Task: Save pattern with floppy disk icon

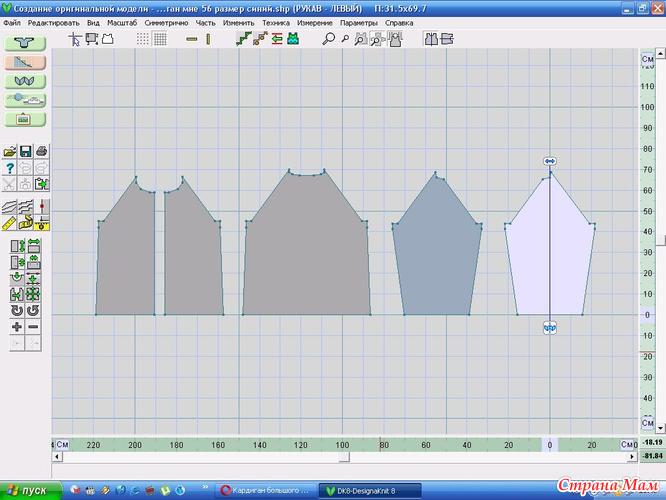Action: coord(26,151)
